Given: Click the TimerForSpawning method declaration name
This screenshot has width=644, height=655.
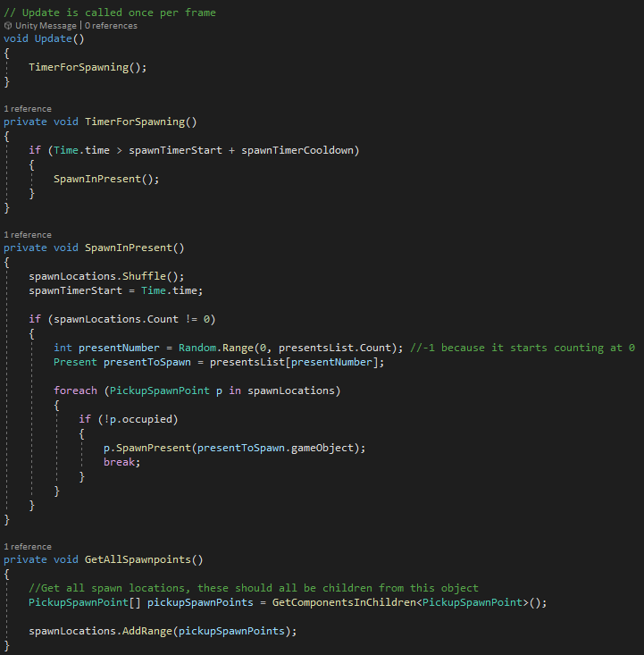Looking at the screenshot, I should pos(135,122).
